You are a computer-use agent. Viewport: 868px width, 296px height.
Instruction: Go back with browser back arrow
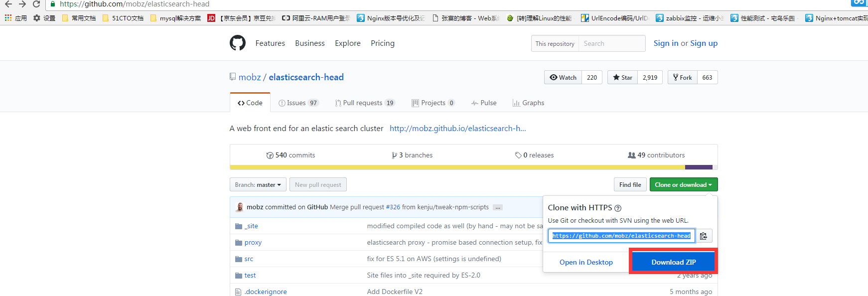click(8, 4)
